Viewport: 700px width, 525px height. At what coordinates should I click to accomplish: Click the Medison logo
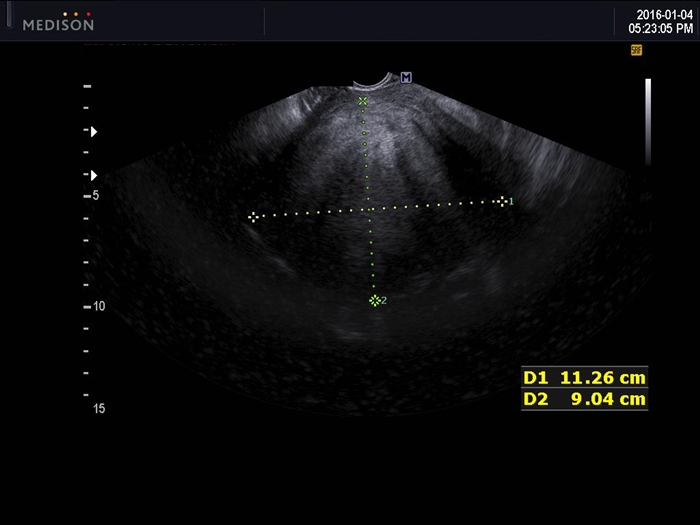tap(58, 22)
